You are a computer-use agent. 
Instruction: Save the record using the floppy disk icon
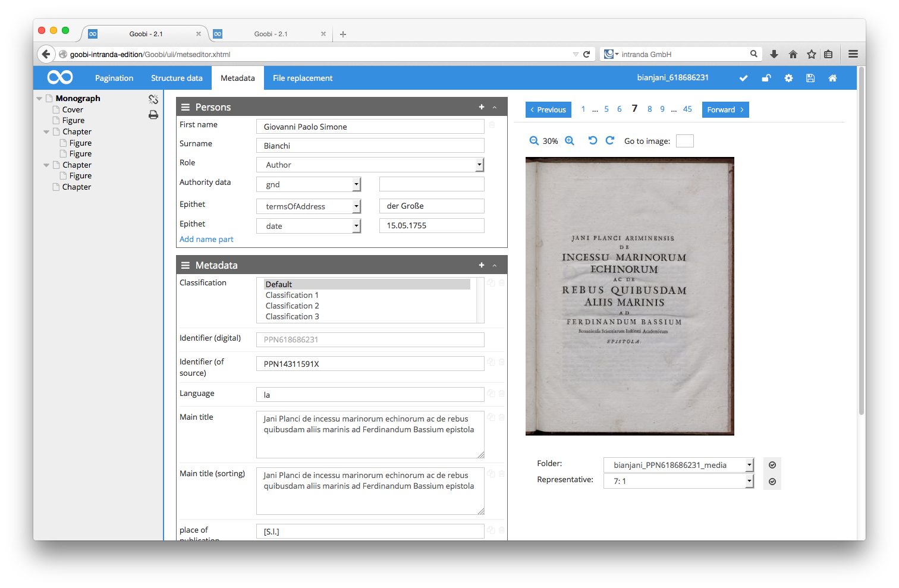tap(810, 77)
